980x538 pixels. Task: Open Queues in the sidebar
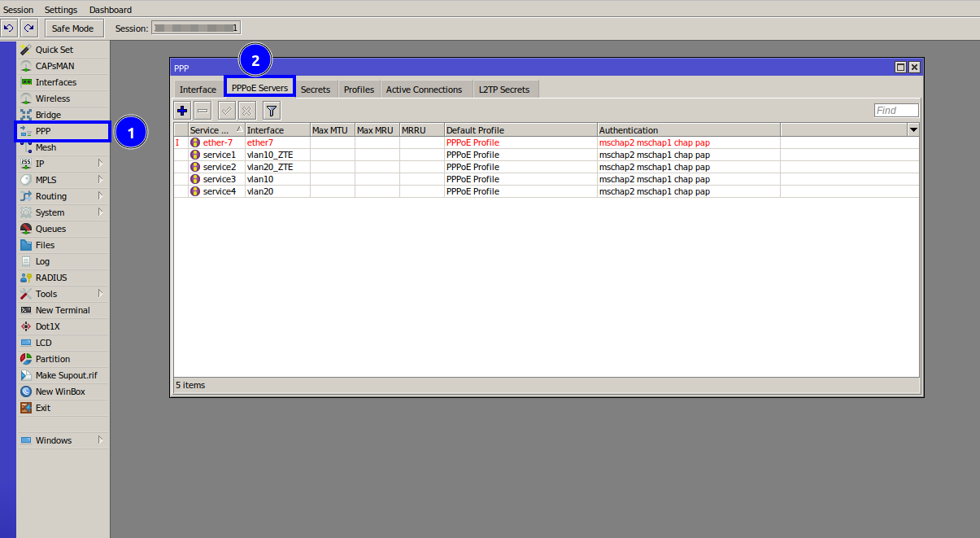(x=50, y=229)
